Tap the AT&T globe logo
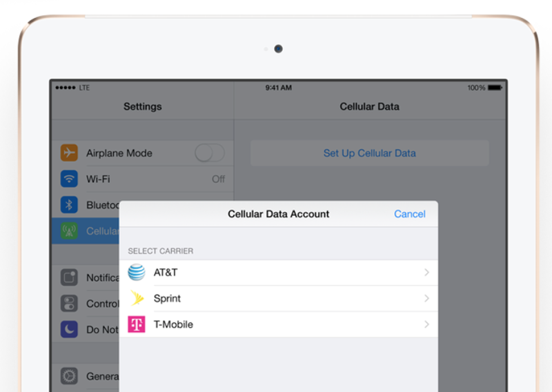The image size is (552, 392). [x=137, y=272]
